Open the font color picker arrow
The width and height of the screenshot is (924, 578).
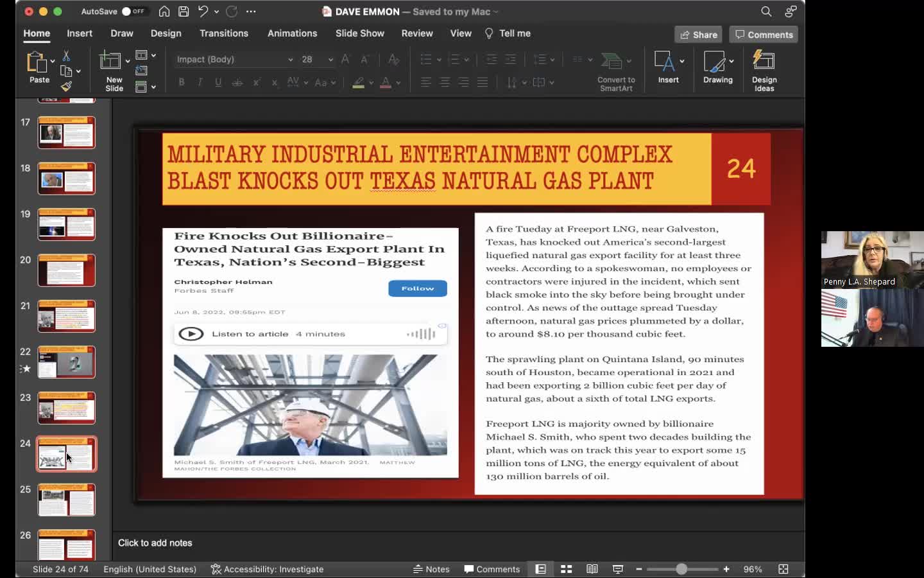(x=398, y=82)
